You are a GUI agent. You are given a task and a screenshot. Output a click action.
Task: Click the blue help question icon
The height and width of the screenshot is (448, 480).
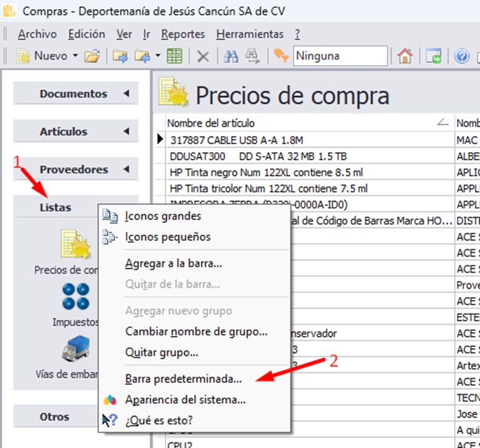[x=462, y=56]
